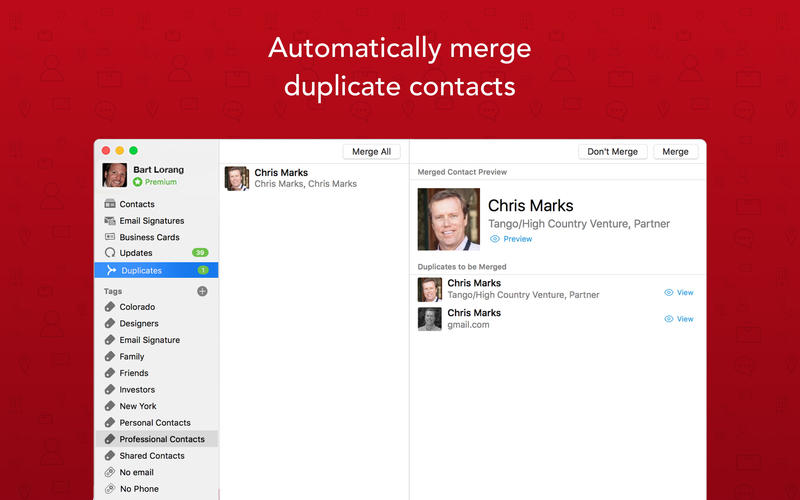Click the green fullscreen window button
The width and height of the screenshot is (800, 500).
coord(133,151)
